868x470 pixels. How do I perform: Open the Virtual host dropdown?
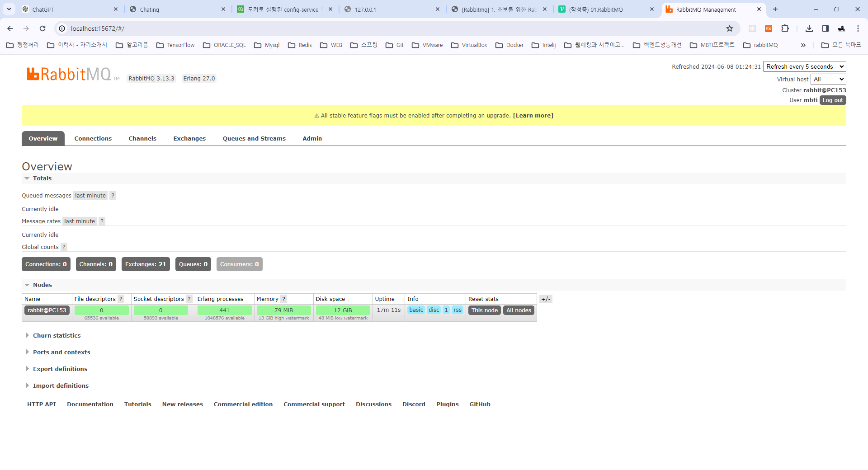pos(828,79)
